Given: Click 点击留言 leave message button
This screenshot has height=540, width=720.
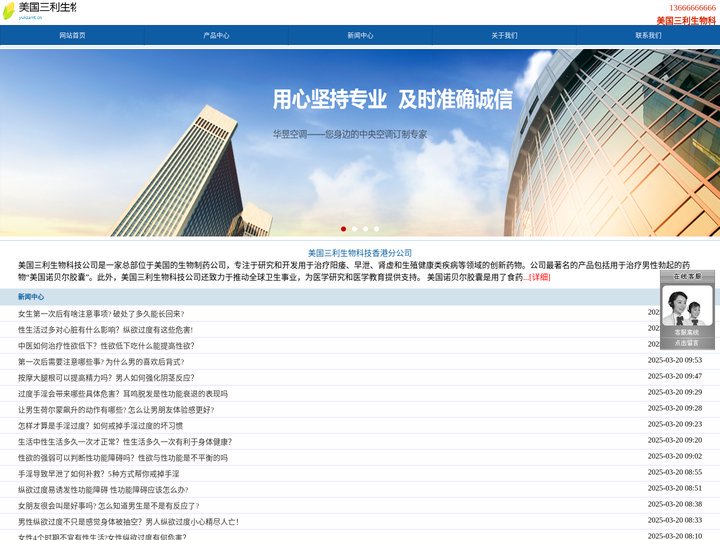Looking at the screenshot, I should coord(687,343).
